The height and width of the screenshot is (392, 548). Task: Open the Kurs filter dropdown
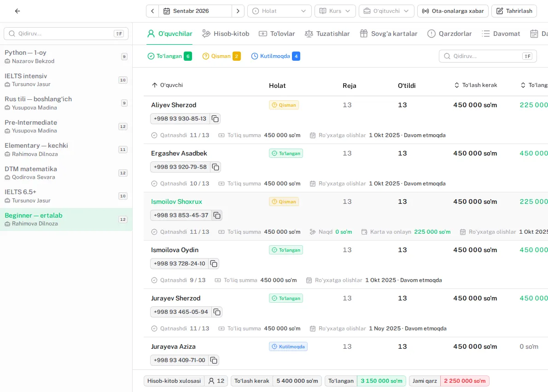335,11
